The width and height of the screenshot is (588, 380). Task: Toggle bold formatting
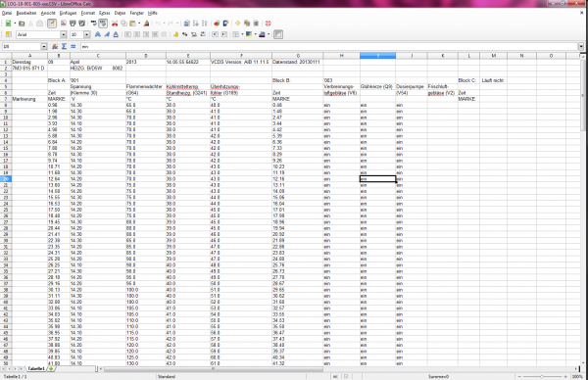[97, 34]
